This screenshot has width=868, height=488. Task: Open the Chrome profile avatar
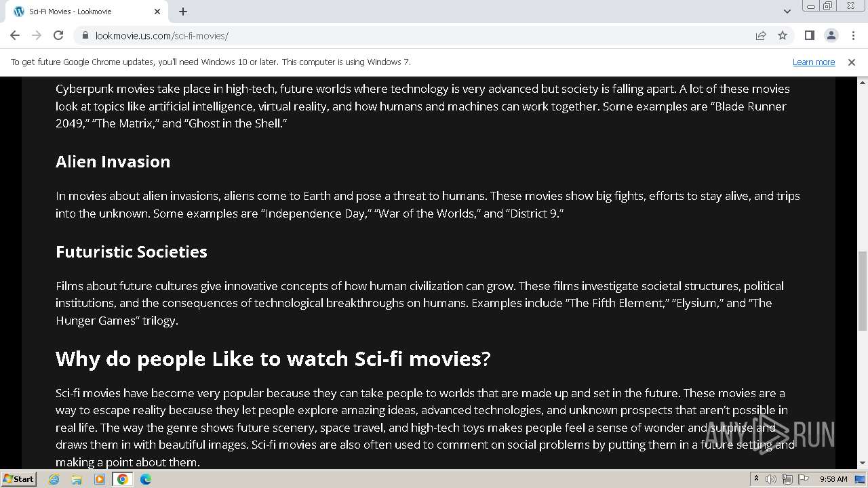[x=831, y=35]
